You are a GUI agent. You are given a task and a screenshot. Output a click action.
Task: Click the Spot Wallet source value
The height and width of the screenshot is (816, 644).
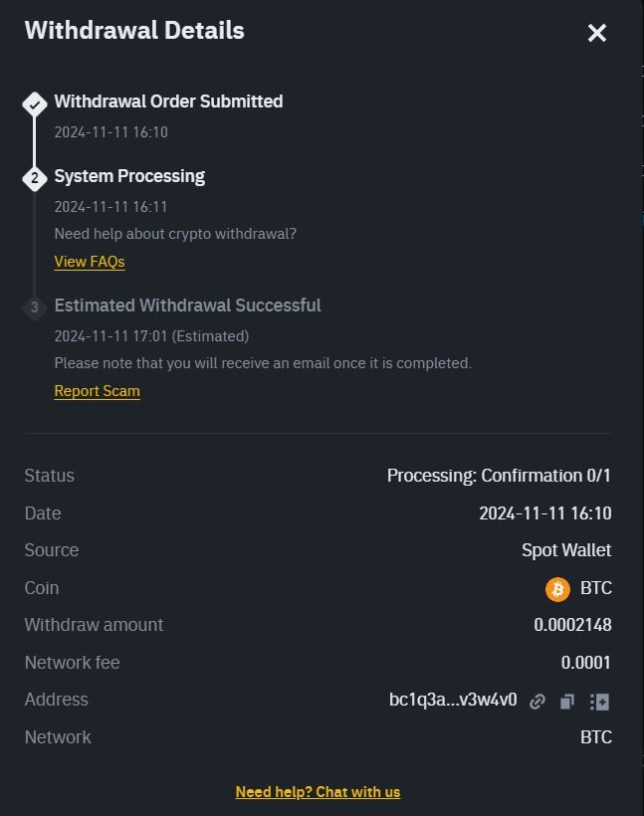[x=566, y=550]
